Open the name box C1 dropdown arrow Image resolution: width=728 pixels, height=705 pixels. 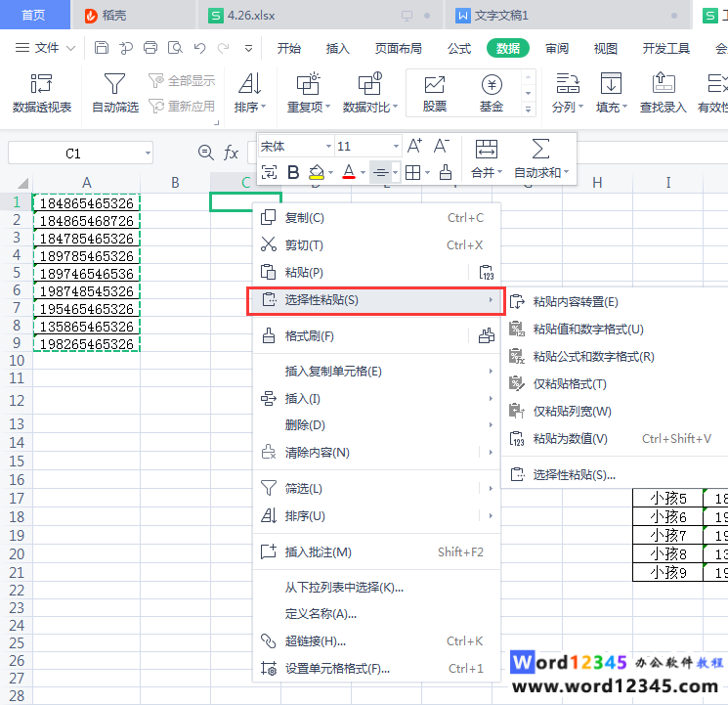(x=148, y=153)
